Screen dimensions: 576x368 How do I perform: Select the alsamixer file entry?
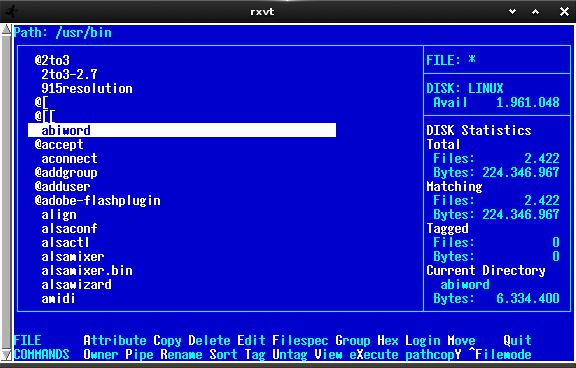pyautogui.click(x=73, y=256)
